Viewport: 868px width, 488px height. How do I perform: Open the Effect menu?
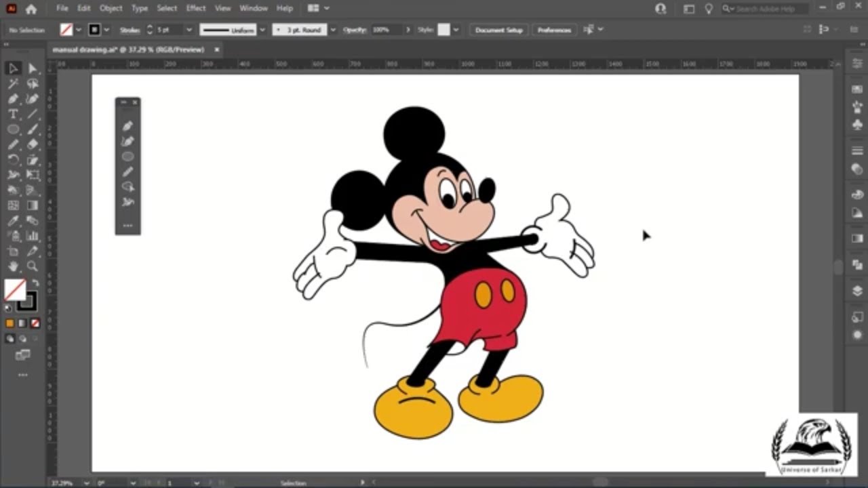pyautogui.click(x=196, y=8)
